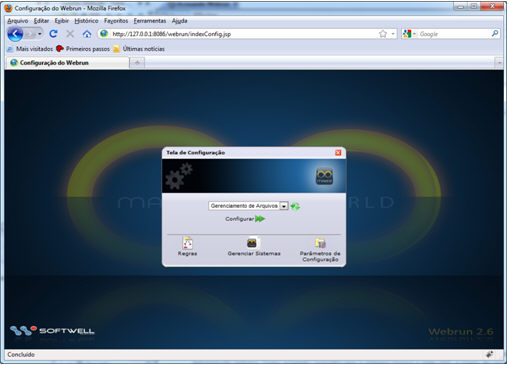This screenshot has width=509, height=365.
Task: Click the Webrun 2.6 version text
Action: [461, 332]
